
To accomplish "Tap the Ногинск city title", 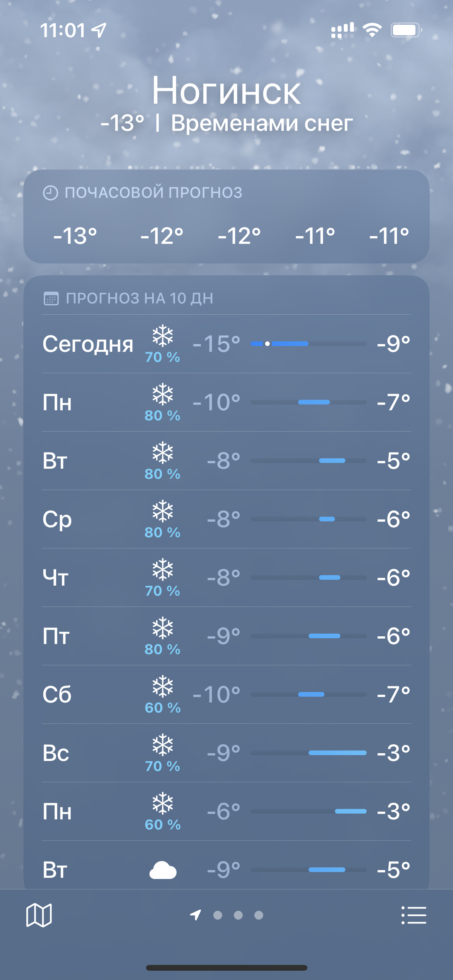I will (226, 91).
